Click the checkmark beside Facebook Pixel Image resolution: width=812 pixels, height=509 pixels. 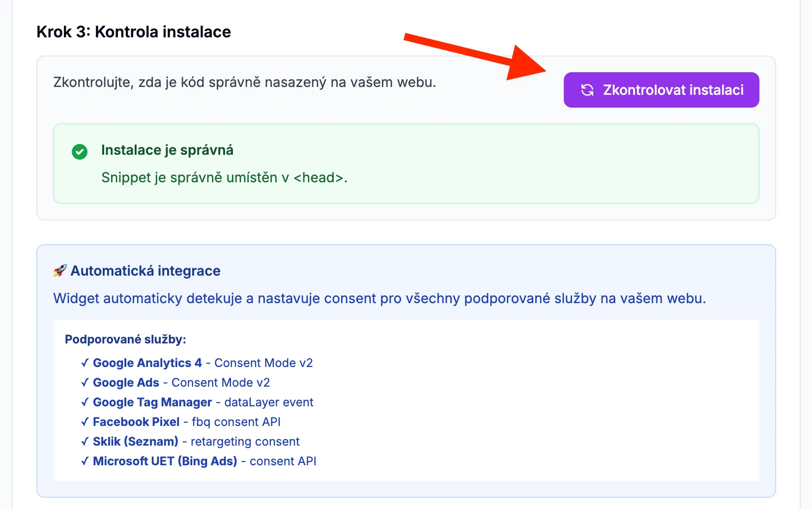(85, 422)
